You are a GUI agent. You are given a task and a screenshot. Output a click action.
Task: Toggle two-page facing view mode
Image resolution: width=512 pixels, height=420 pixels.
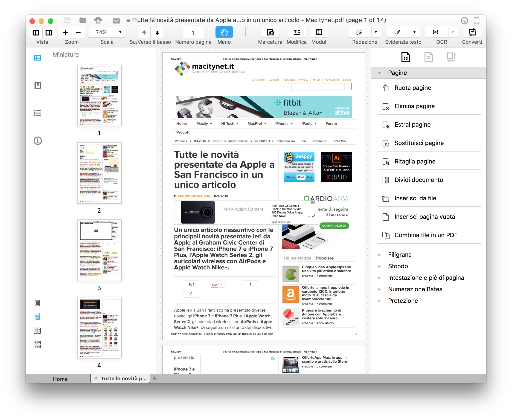[x=37, y=330]
